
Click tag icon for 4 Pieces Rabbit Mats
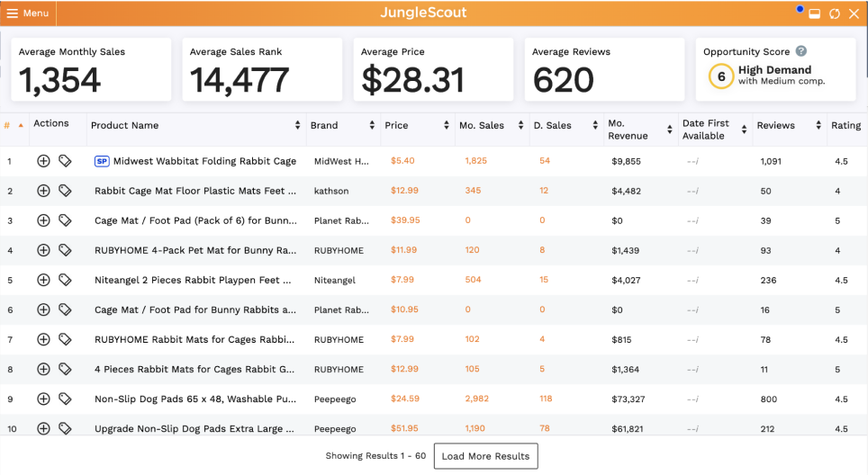click(x=65, y=369)
